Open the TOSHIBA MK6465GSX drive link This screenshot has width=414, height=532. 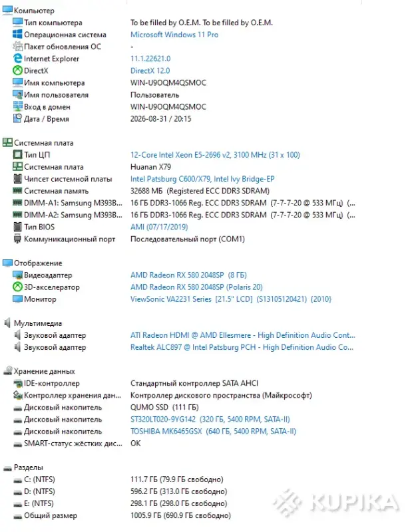coord(213,431)
